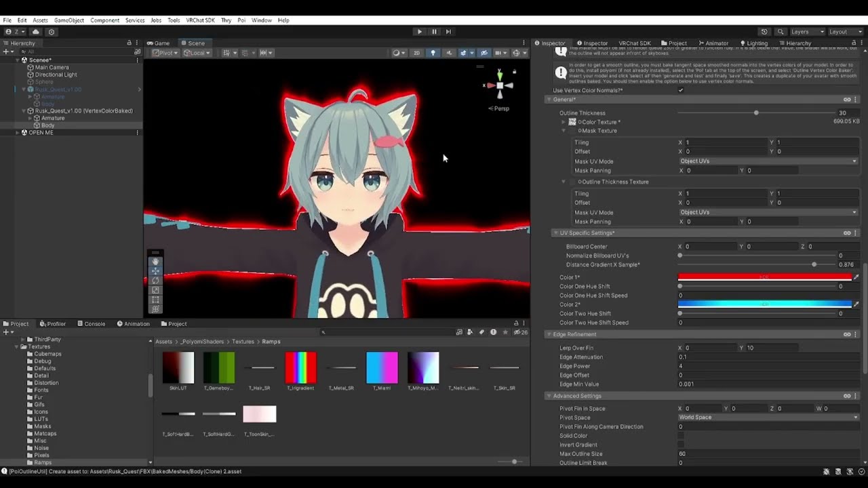Toggle 2D view in Scene toolbar

point(416,53)
